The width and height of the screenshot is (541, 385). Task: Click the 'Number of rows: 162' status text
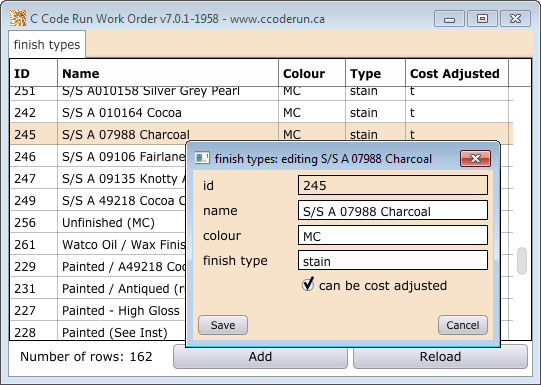(86, 356)
